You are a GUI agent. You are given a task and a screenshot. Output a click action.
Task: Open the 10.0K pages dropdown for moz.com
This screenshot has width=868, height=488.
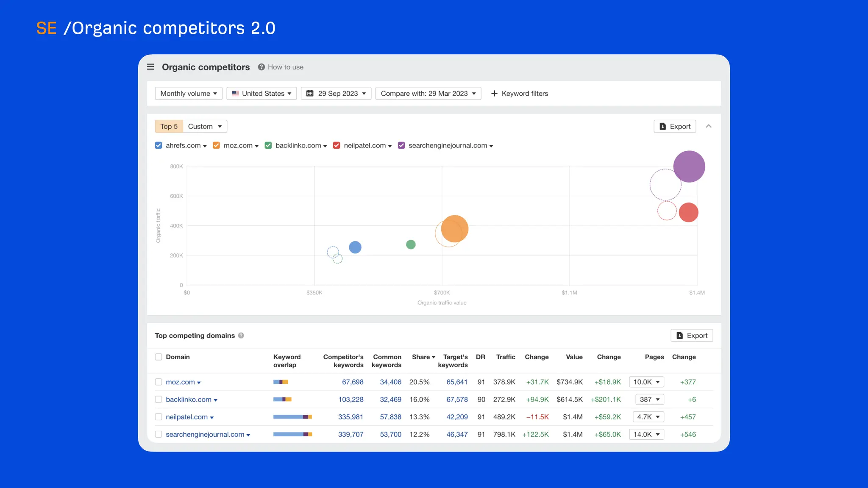pyautogui.click(x=646, y=382)
